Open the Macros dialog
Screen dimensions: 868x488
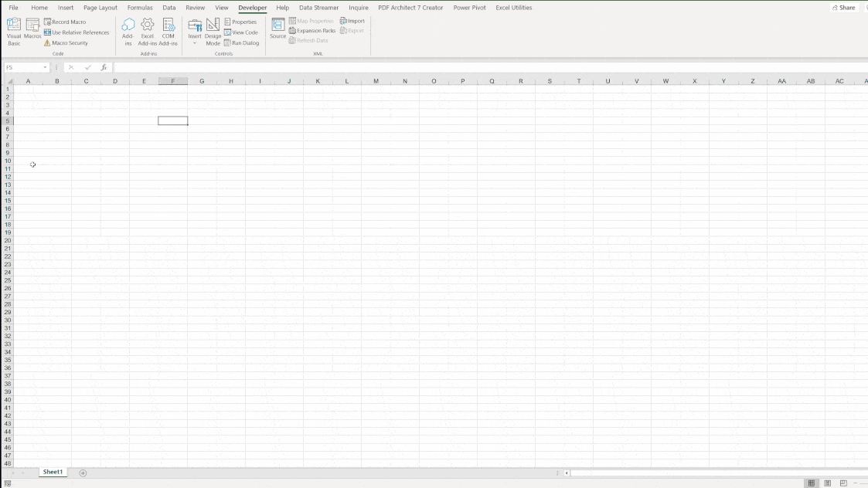[x=32, y=29]
